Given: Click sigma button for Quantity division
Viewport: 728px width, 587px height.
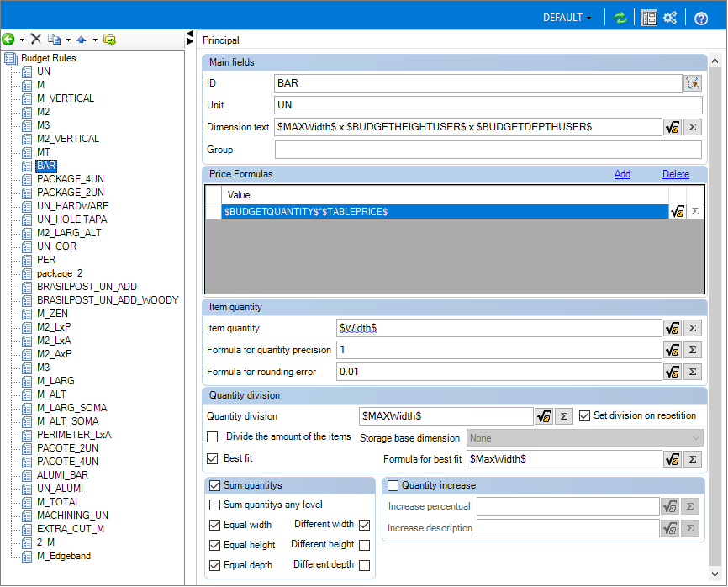Looking at the screenshot, I should click(563, 416).
